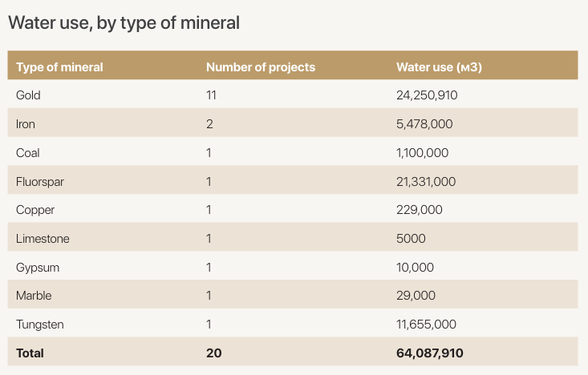
Task: Select the Copper mineral cell
Action: (33, 210)
